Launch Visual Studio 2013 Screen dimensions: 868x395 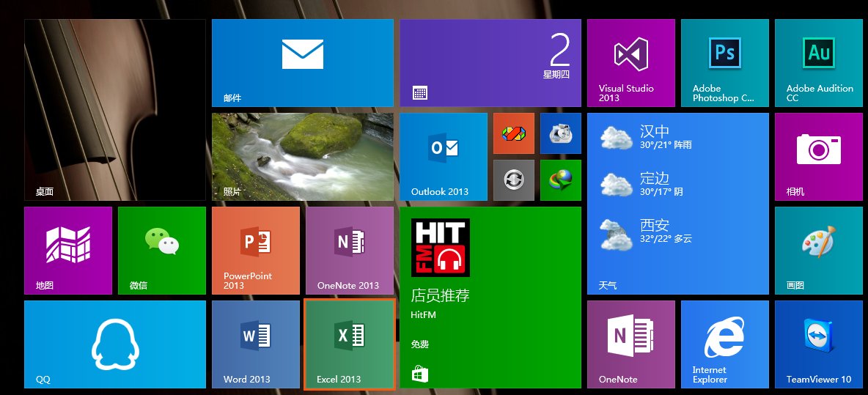[x=631, y=63]
